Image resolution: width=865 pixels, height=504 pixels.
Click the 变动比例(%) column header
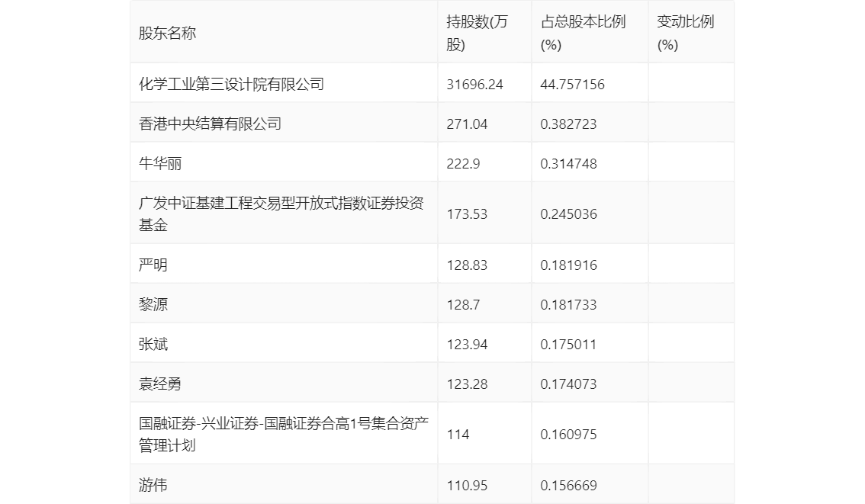[x=685, y=33]
